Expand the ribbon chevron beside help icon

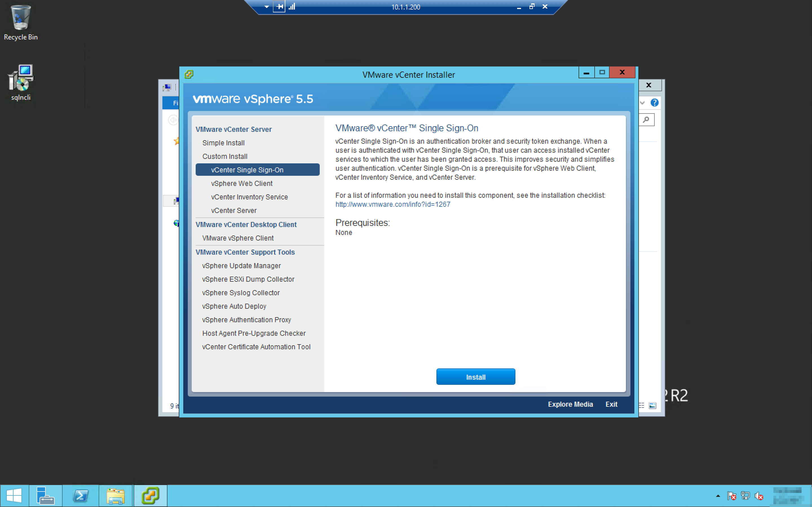[642, 103]
